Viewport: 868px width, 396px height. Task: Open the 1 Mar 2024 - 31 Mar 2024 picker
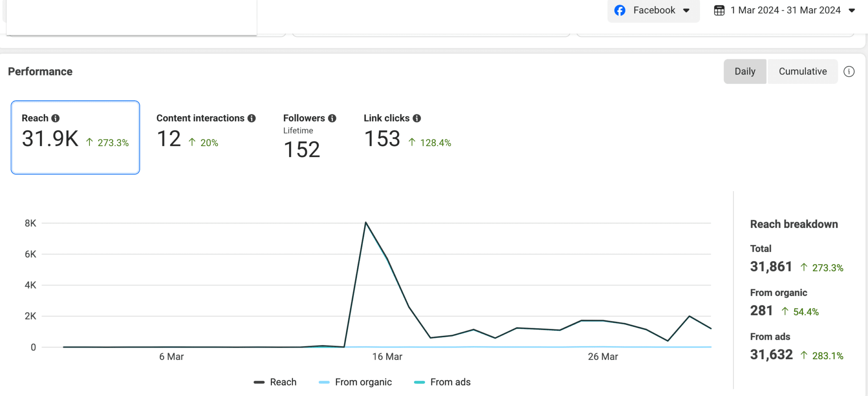(785, 11)
